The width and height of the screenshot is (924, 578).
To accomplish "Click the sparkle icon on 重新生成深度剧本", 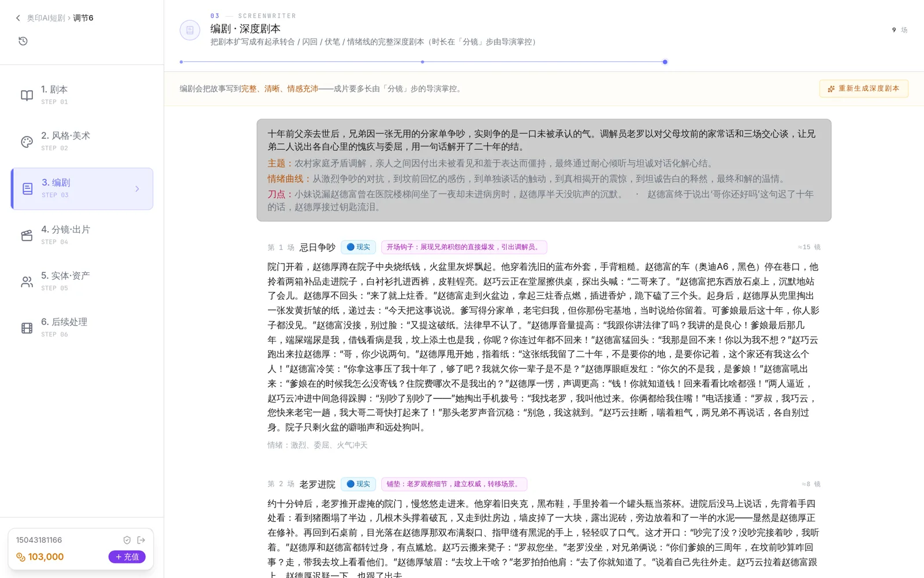I will click(831, 89).
